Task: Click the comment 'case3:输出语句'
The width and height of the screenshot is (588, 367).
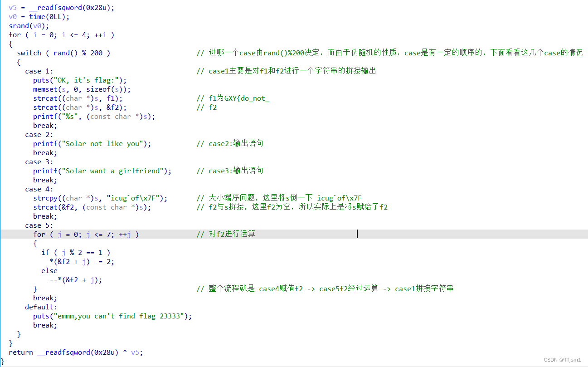Action: (x=230, y=171)
